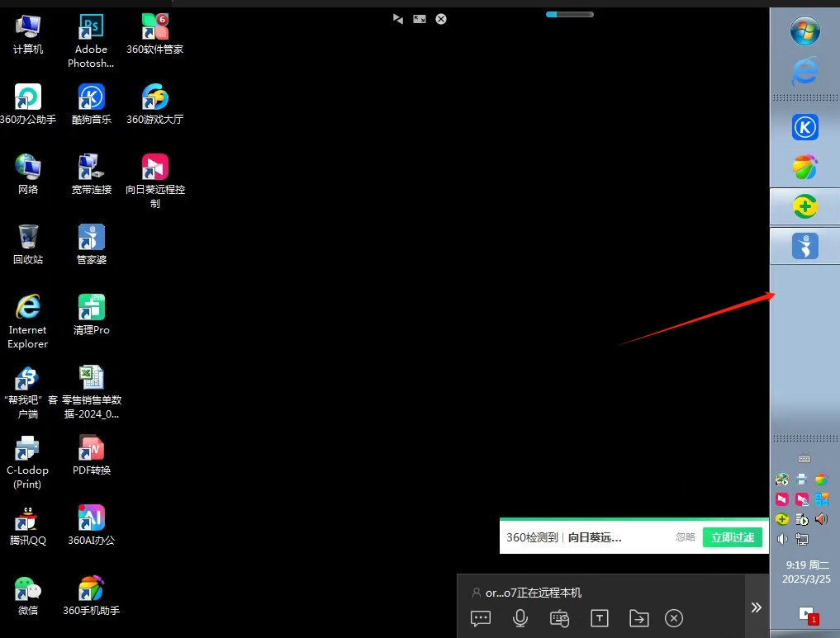The width and height of the screenshot is (840, 638).
Task: Open the notification flag with red badge
Action: click(807, 616)
